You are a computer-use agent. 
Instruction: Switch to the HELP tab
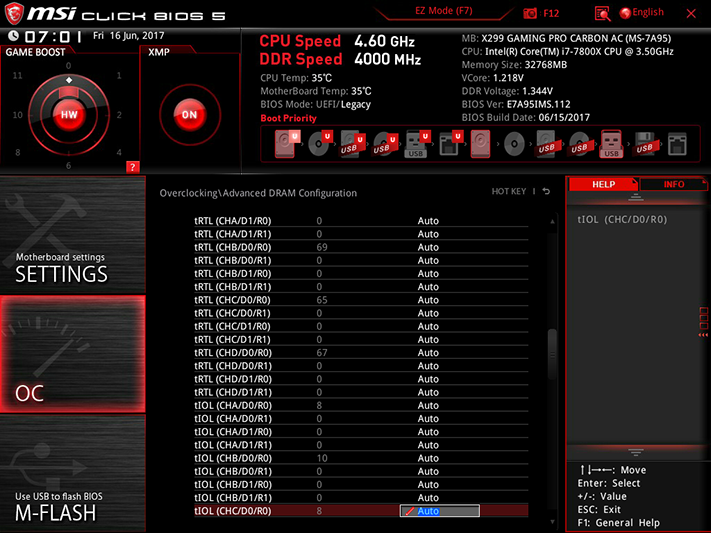pyautogui.click(x=603, y=184)
